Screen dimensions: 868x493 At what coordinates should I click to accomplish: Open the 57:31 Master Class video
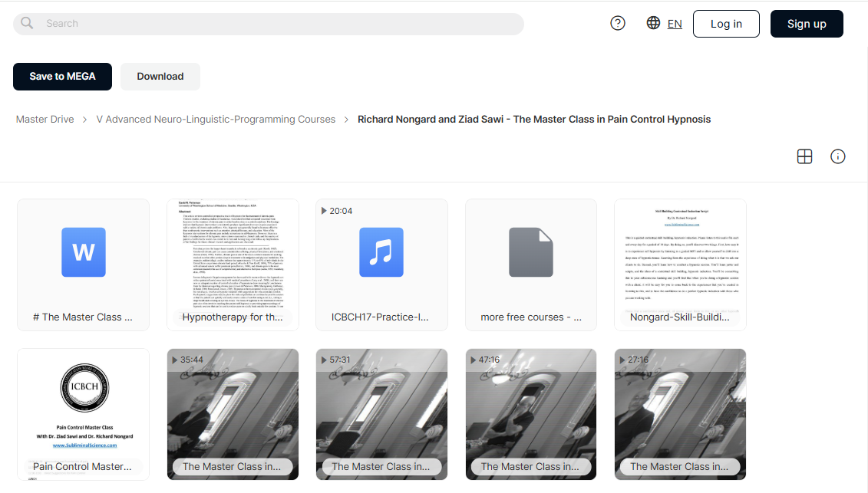point(381,414)
